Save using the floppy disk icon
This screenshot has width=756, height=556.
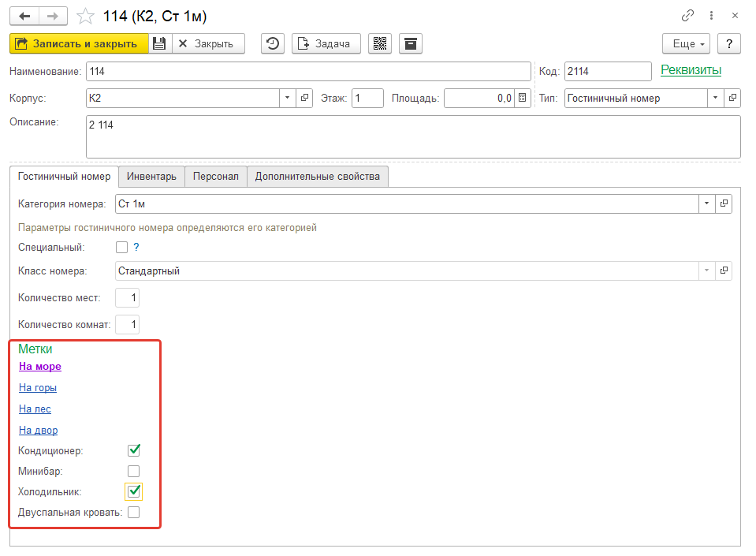coord(159,43)
